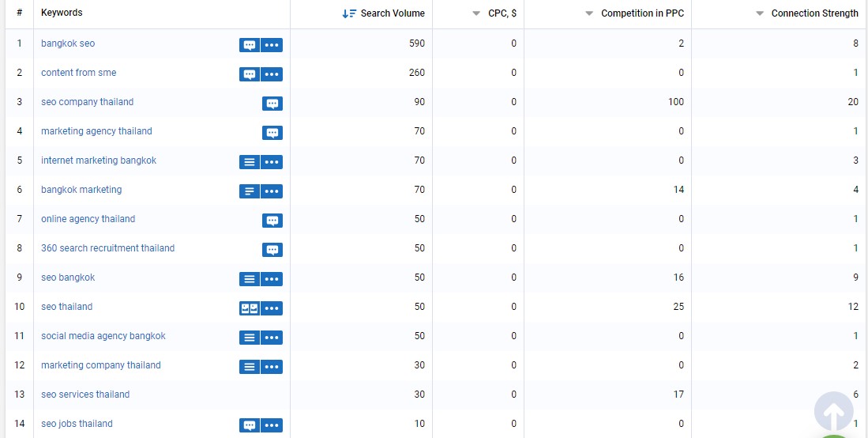Click the list icon for social media agency bangkok

(x=249, y=338)
